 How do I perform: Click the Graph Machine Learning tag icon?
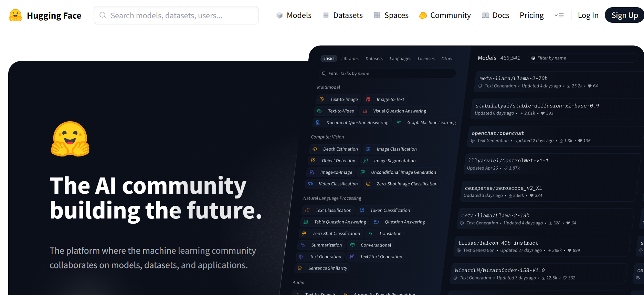(399, 122)
